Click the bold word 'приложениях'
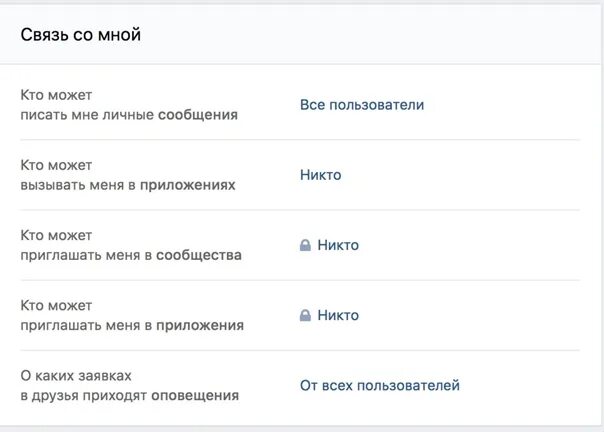 [188, 185]
